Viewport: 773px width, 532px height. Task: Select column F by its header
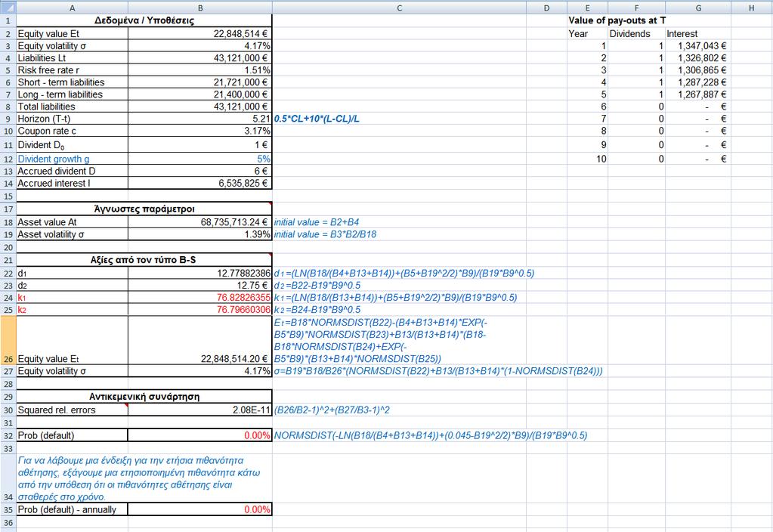(x=636, y=8)
